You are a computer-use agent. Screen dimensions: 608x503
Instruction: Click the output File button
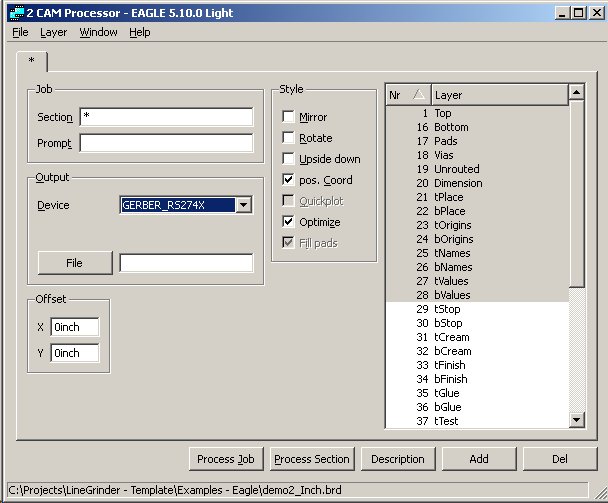point(75,263)
